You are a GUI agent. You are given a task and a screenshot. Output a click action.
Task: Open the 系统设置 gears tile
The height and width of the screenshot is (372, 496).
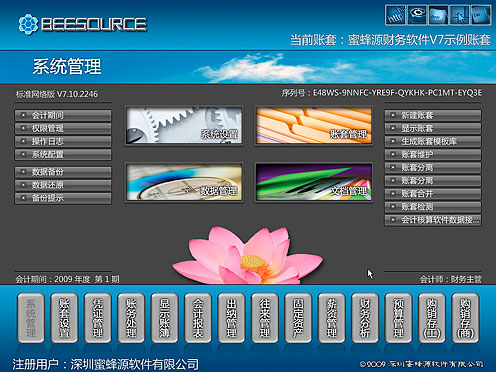(184, 125)
